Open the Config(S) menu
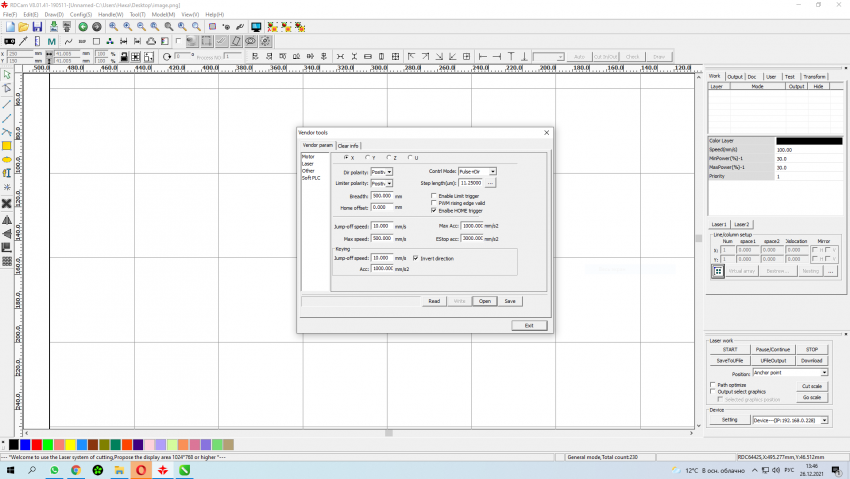Screen dimensions: 850x479 (x=81, y=15)
